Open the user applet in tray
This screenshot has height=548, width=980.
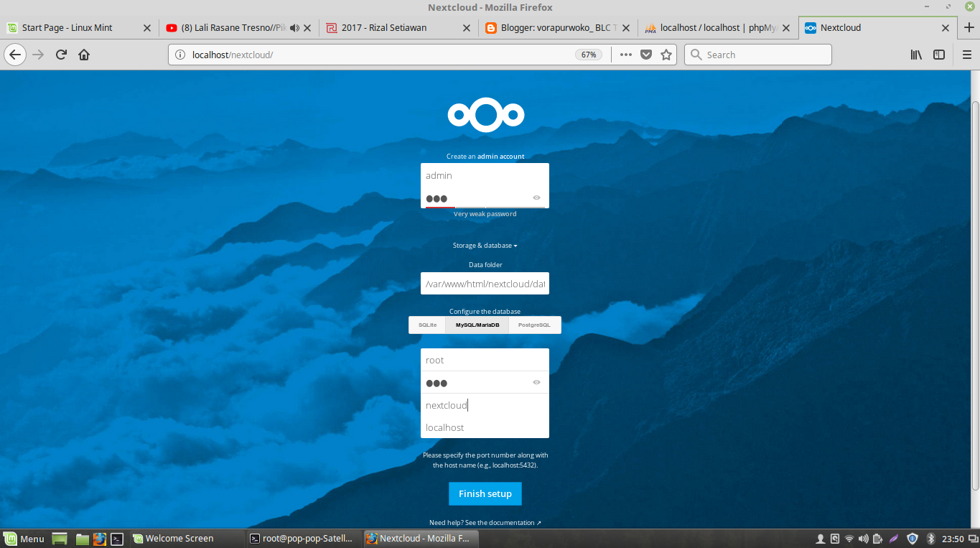point(821,539)
